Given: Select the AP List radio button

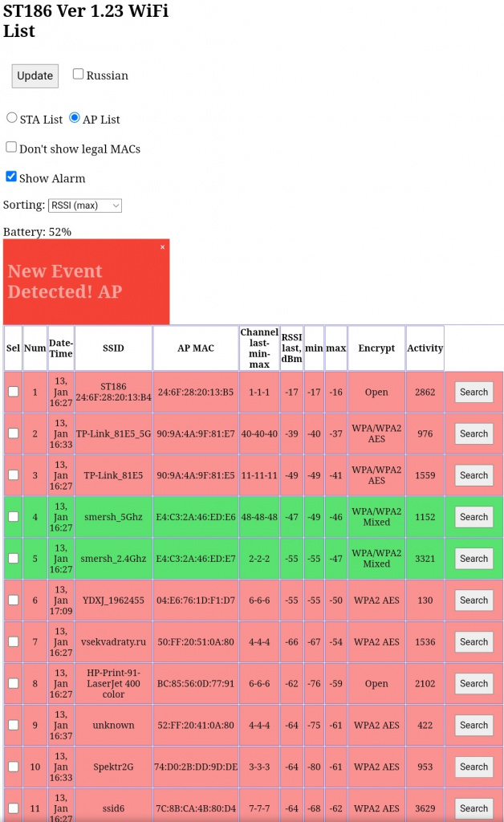Looking at the screenshot, I should coord(75,118).
